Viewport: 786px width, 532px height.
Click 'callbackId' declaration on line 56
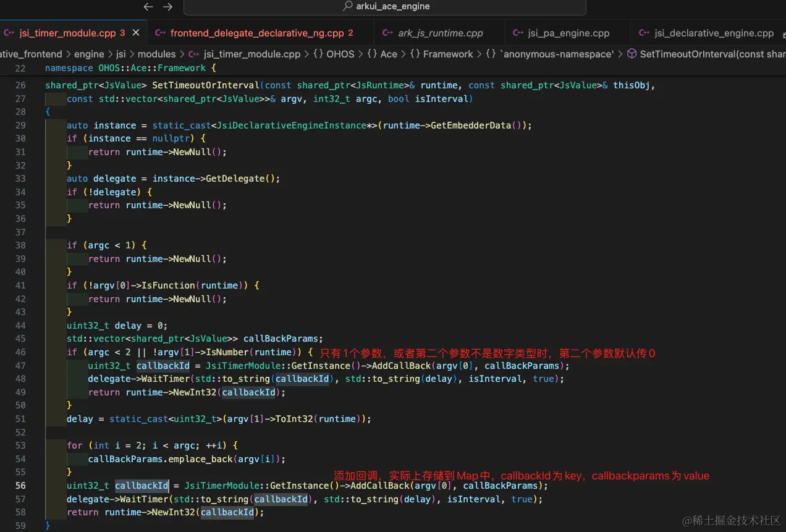click(x=142, y=486)
